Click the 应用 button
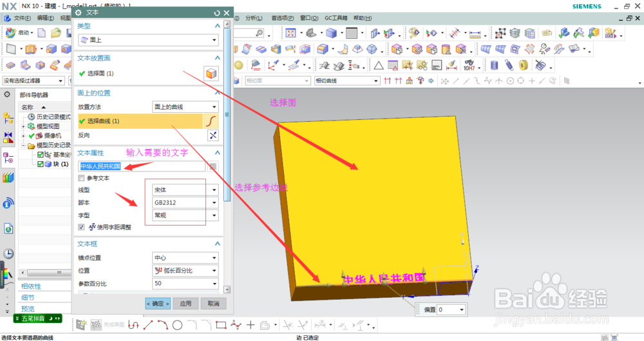Viewport: 644px width, 341px height. click(185, 304)
